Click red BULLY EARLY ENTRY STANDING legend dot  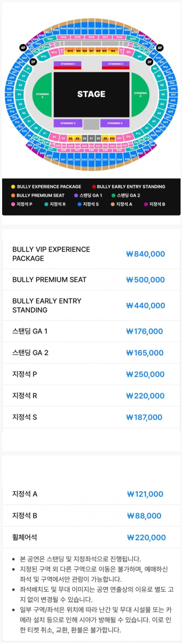[94, 186]
